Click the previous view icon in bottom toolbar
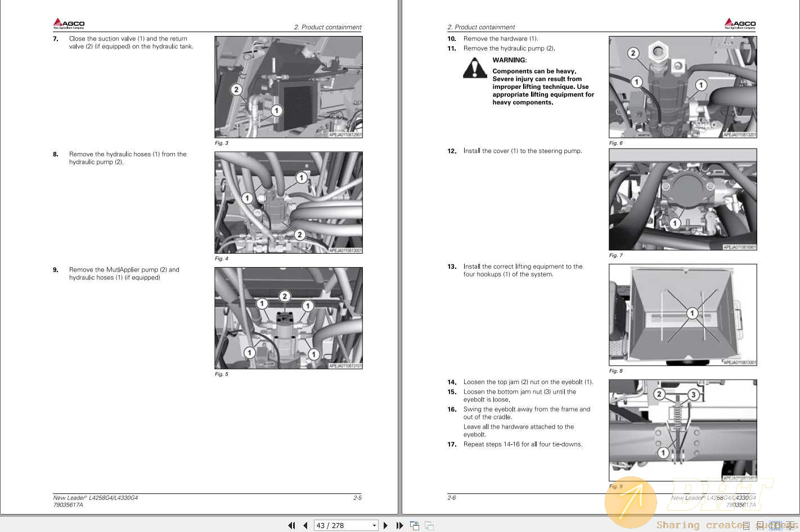 415,525
